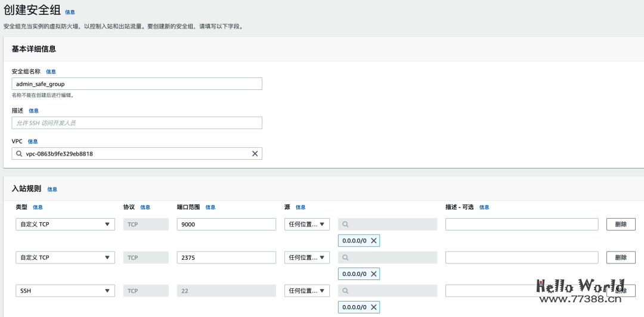
Task: Remove 0.0.0.0/0 chip from port 2375 rule
Action: [x=374, y=274]
